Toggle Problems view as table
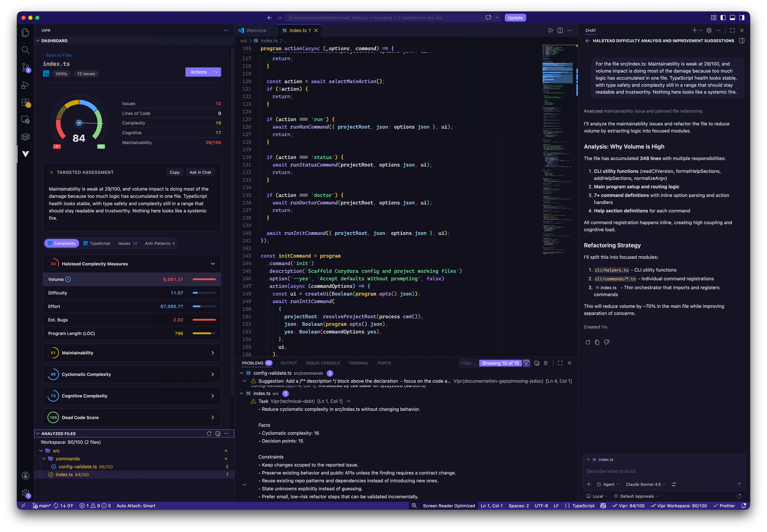The height and width of the screenshot is (532, 767). [546, 363]
